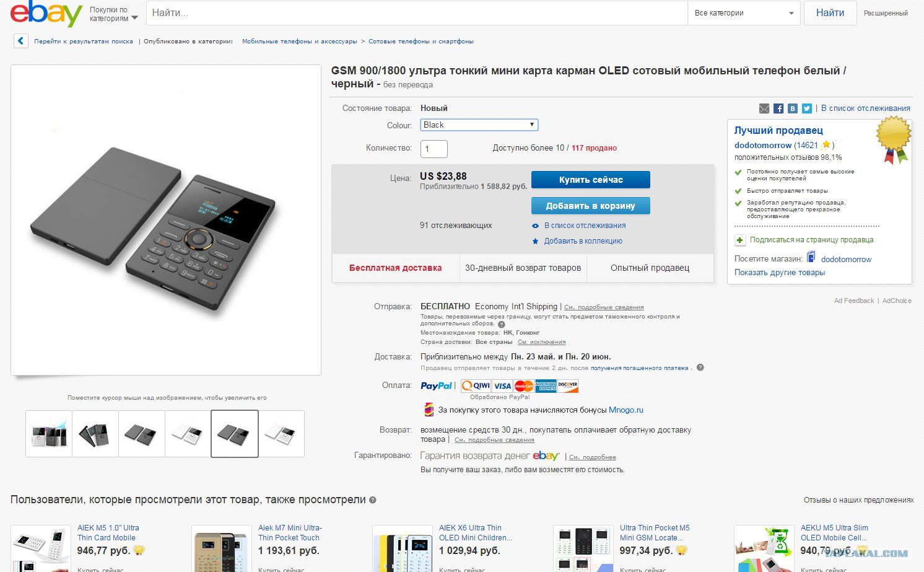Click the 'Найти...' search field
The width and height of the screenshot is (924, 572).
click(x=417, y=13)
